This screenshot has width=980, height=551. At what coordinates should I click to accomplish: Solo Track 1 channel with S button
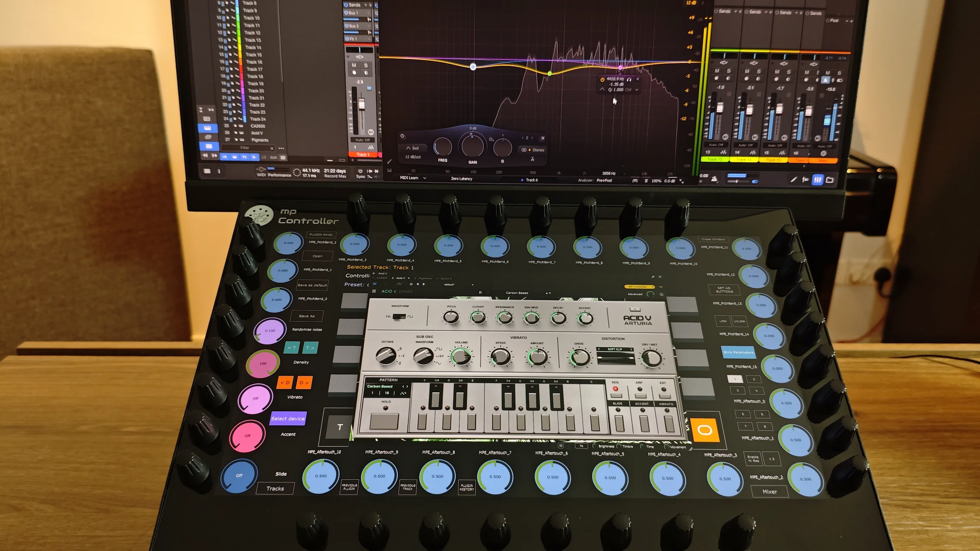coord(366,65)
